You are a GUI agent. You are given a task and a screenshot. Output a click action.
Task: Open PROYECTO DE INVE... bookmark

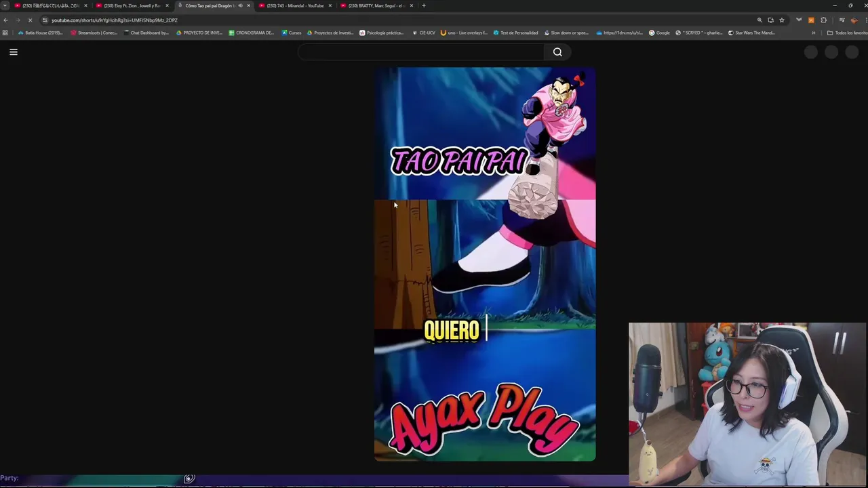(x=199, y=33)
